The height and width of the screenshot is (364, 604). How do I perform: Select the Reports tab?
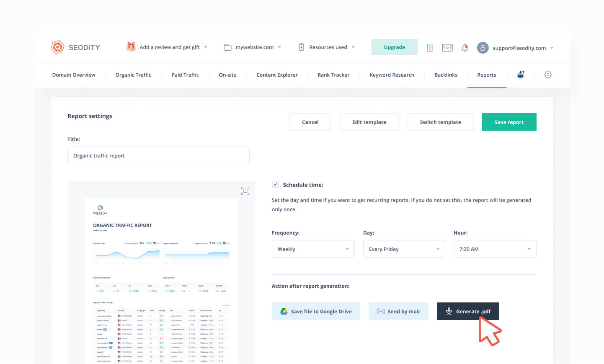tap(487, 75)
